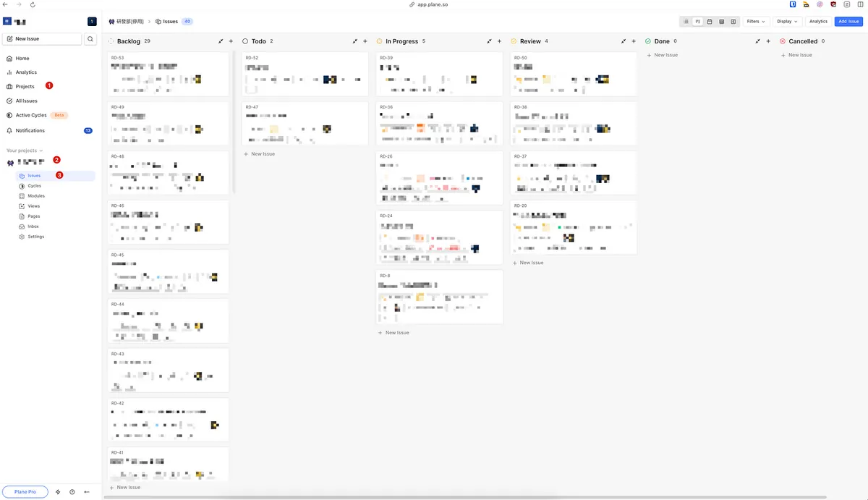
Task: Open Cycles in the project sidebar
Action: pos(34,186)
